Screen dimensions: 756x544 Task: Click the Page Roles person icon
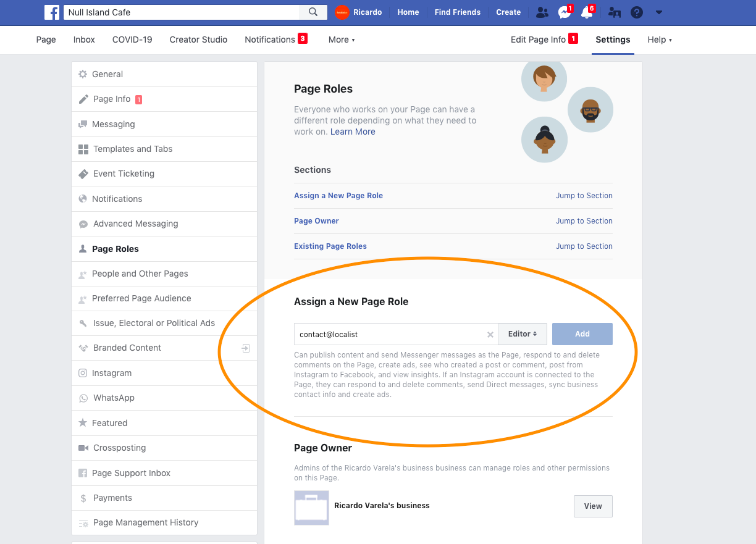coord(83,249)
